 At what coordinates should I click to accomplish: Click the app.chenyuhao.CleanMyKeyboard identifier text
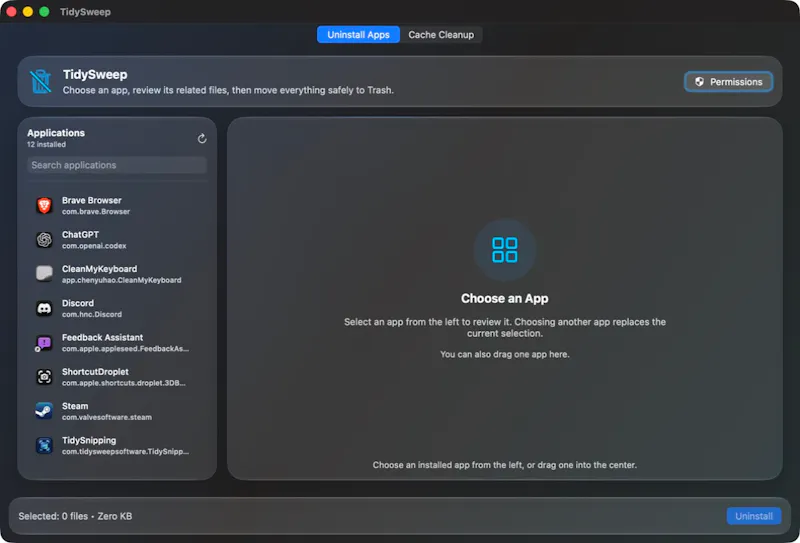click(x=121, y=280)
